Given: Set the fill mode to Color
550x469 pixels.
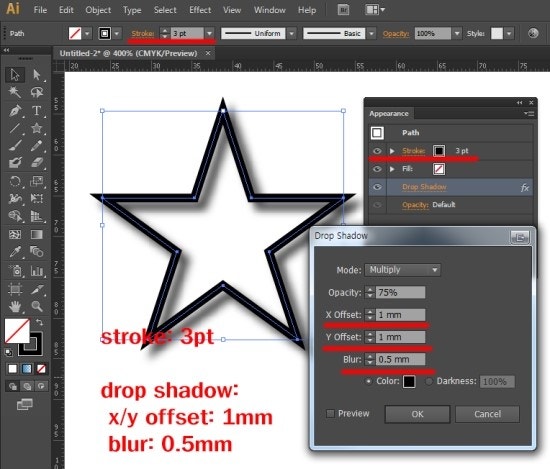Looking at the screenshot, I should pyautogui.click(x=12, y=369).
